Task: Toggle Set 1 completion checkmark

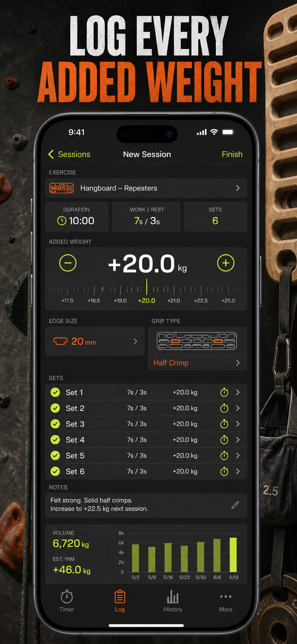Action: (55, 392)
